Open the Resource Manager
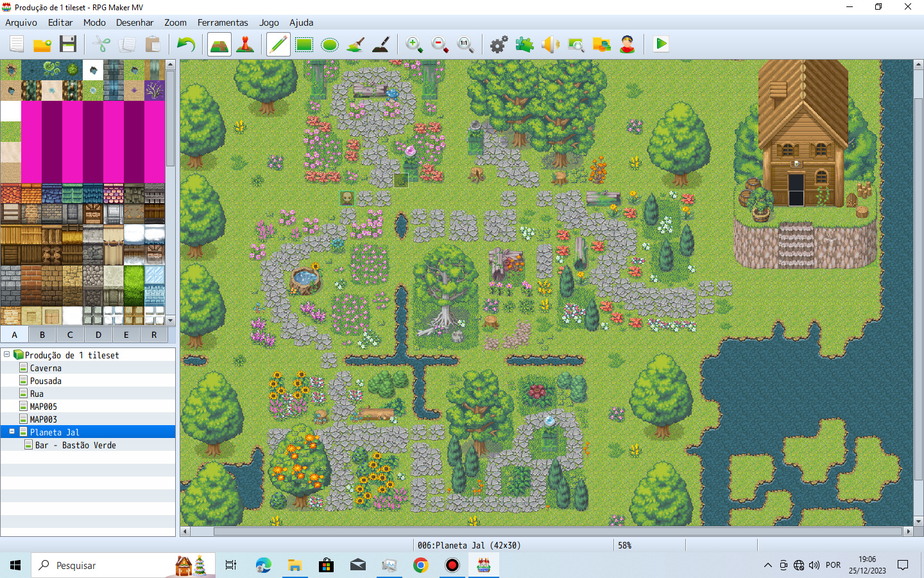924x578 pixels. click(x=602, y=44)
